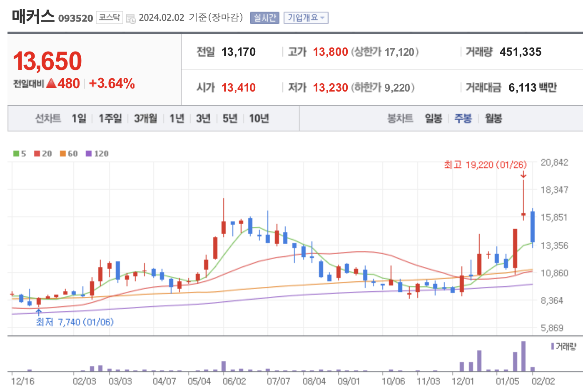This screenshot has width=583, height=392.
Task: Click the green 5 moving-average legend swatch
Action: point(16,154)
